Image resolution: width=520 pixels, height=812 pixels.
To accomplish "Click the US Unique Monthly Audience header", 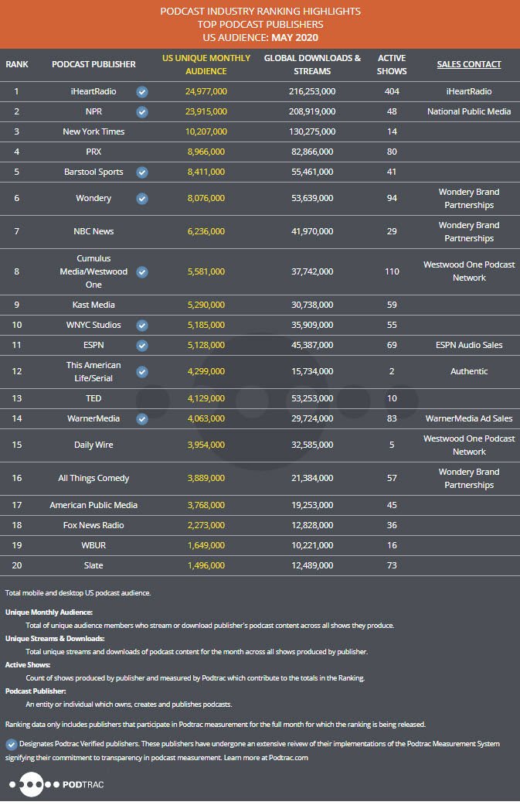I will (x=206, y=65).
